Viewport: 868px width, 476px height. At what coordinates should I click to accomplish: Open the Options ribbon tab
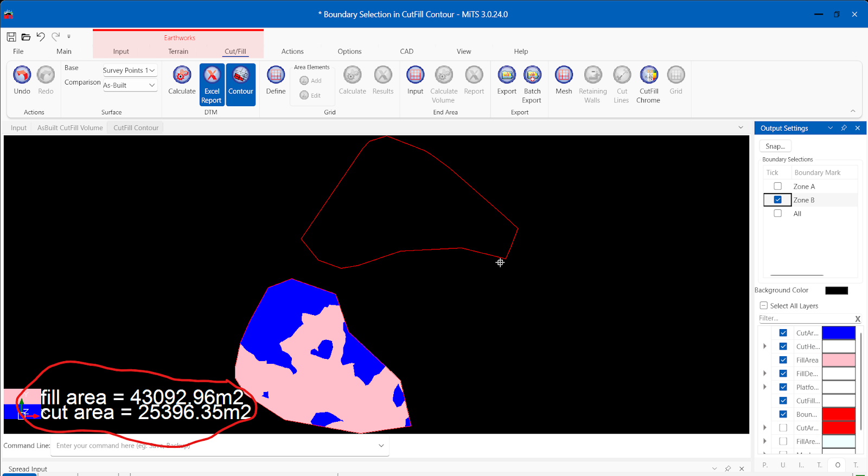click(x=349, y=52)
